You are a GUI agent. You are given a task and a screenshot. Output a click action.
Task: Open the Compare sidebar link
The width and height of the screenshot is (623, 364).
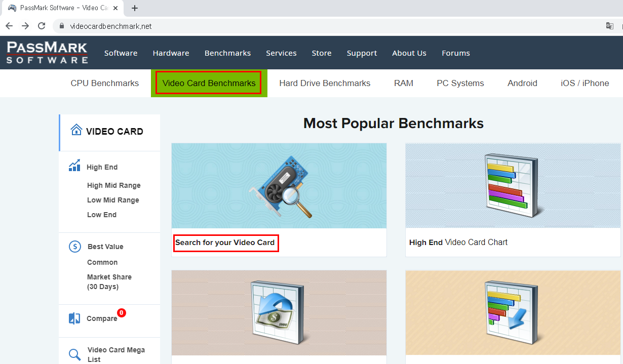click(x=102, y=318)
